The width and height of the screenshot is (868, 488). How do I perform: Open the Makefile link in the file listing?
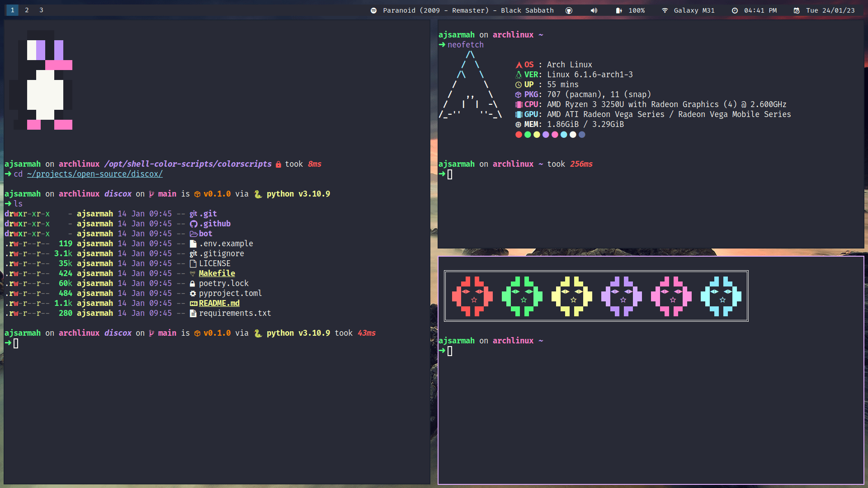pyautogui.click(x=217, y=273)
